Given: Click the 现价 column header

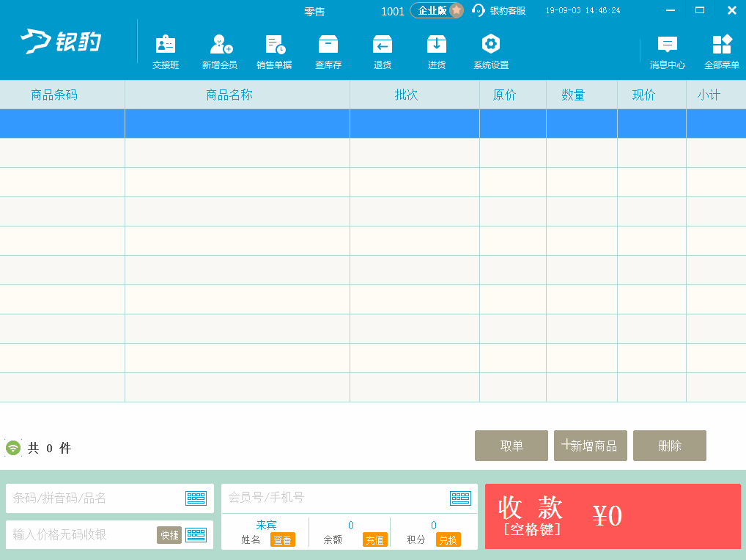Looking at the screenshot, I should [x=651, y=95].
